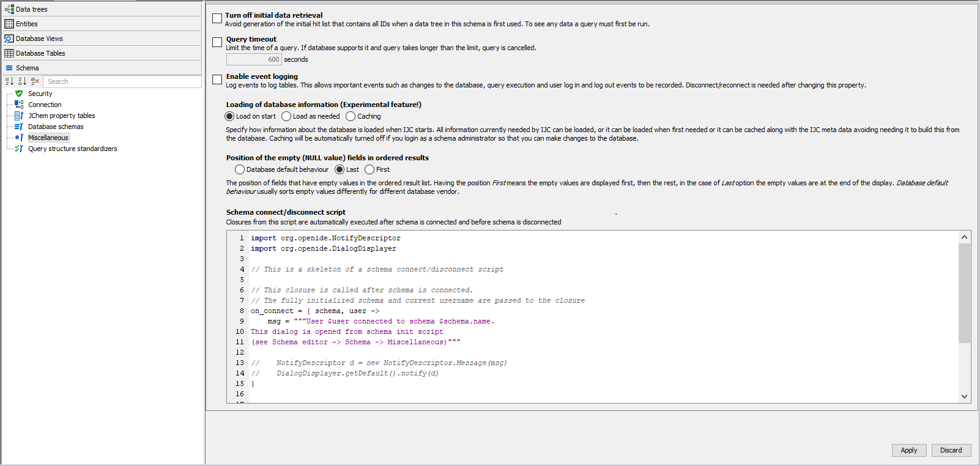Click the JChem property tables icon

(x=19, y=116)
